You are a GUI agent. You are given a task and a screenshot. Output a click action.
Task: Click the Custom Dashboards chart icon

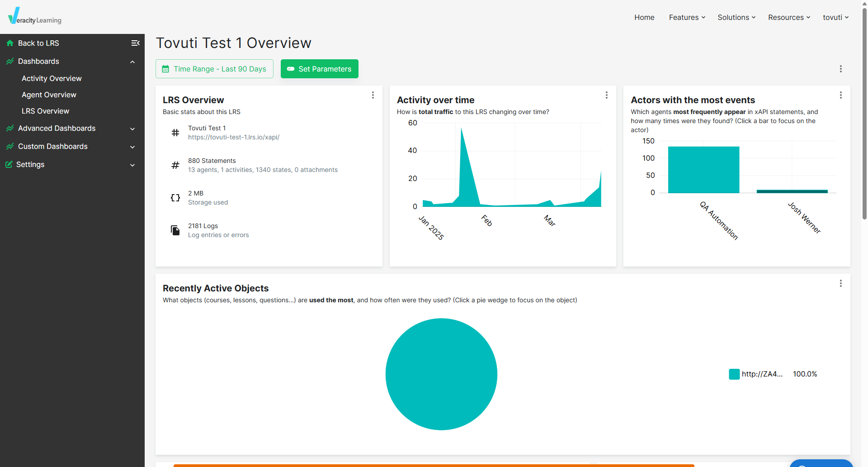coord(10,146)
